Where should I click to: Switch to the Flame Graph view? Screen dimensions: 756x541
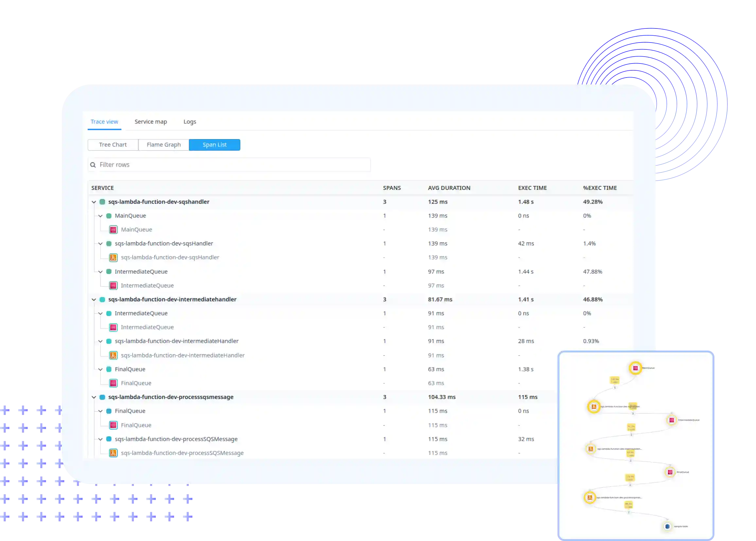pyautogui.click(x=163, y=144)
